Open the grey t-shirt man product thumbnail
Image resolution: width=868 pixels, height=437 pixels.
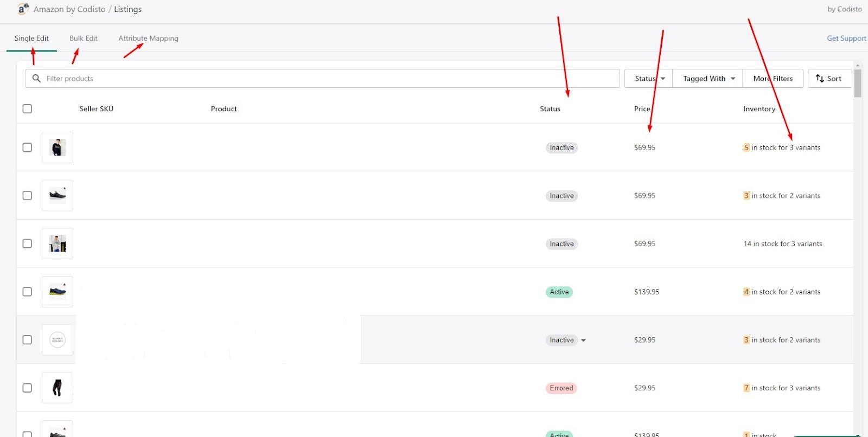click(x=58, y=244)
